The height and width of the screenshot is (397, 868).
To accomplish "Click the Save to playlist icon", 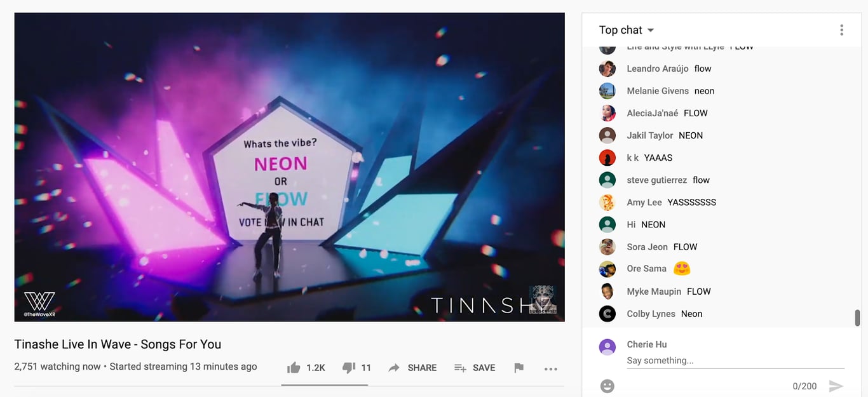I will [460, 368].
